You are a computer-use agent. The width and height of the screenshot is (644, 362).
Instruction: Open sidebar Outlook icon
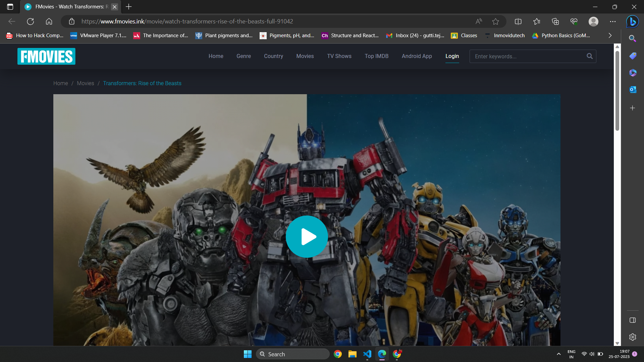point(632,90)
